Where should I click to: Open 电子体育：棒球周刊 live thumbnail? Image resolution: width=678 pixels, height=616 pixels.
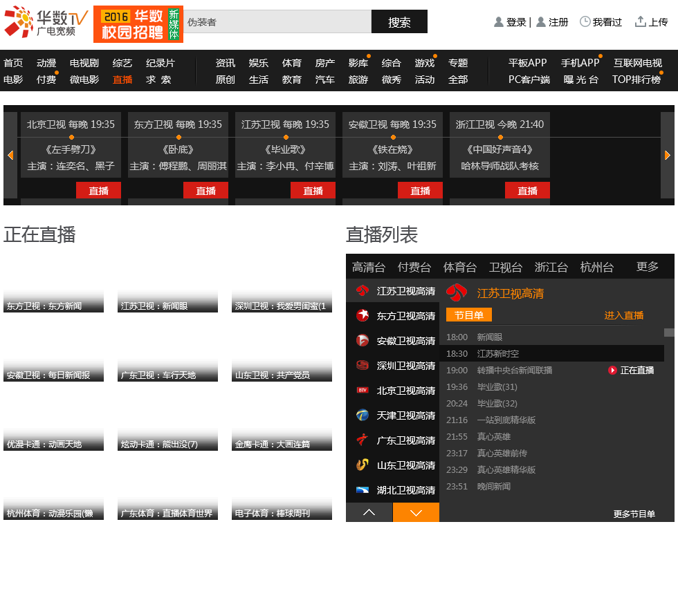point(282,492)
